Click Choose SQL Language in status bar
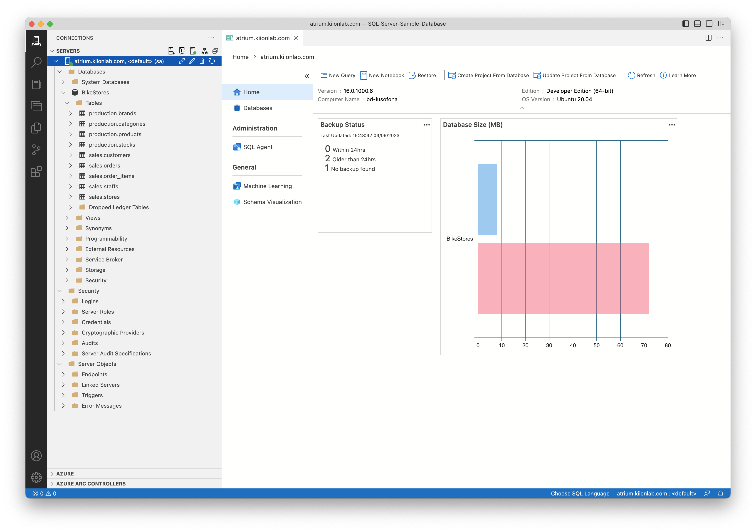 click(580, 493)
